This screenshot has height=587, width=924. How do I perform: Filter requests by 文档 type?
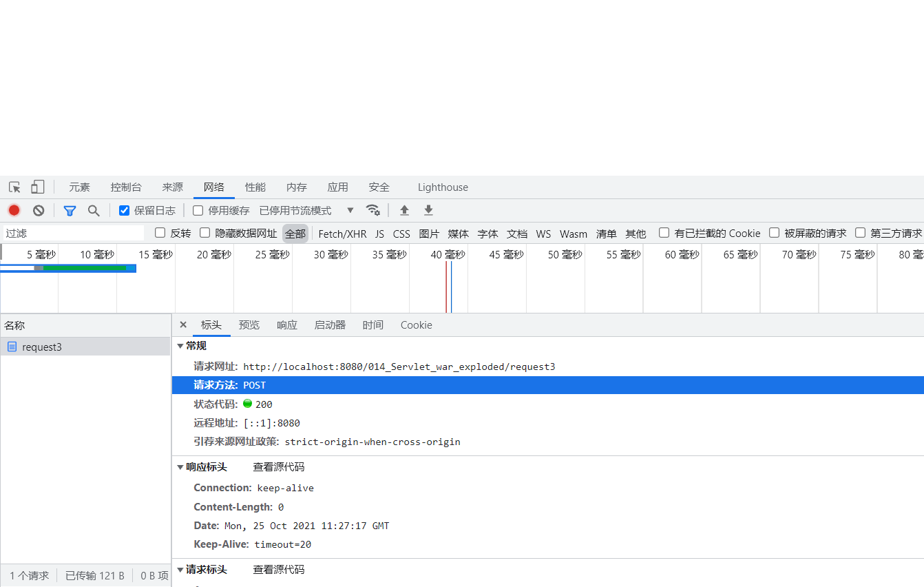click(517, 234)
